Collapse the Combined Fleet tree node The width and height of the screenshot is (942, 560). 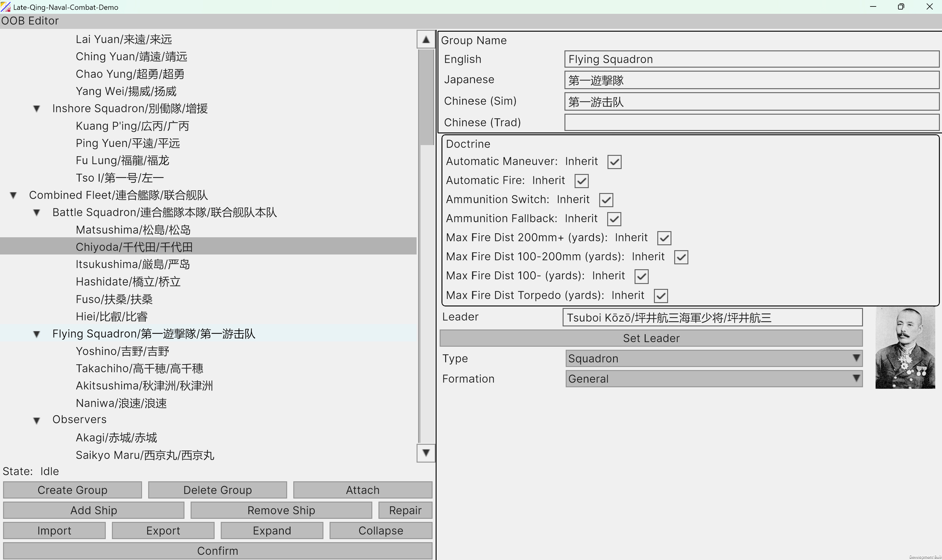pyautogui.click(x=13, y=195)
